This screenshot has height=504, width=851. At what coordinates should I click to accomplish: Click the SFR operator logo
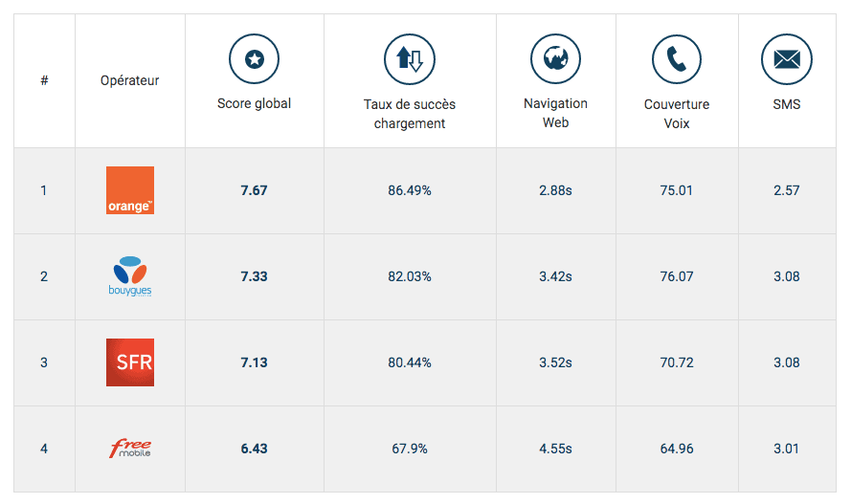point(130,362)
